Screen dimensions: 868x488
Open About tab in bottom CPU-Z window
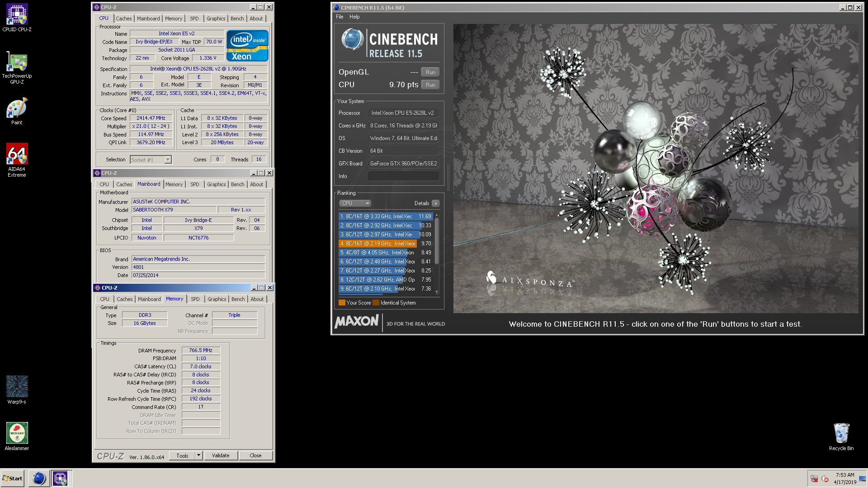pyautogui.click(x=257, y=299)
